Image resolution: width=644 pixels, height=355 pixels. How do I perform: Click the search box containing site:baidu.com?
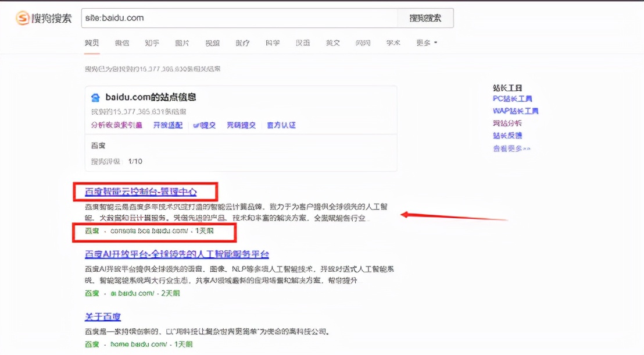coord(239,18)
